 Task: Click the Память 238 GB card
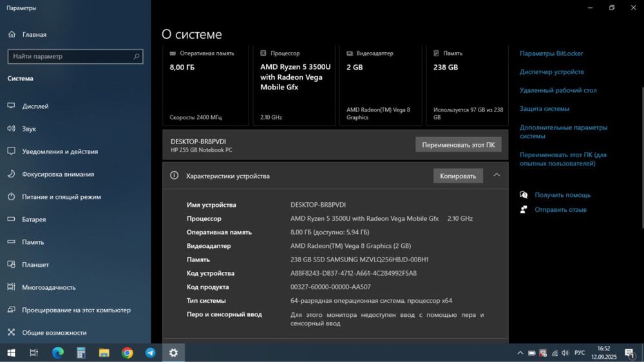pos(468,85)
